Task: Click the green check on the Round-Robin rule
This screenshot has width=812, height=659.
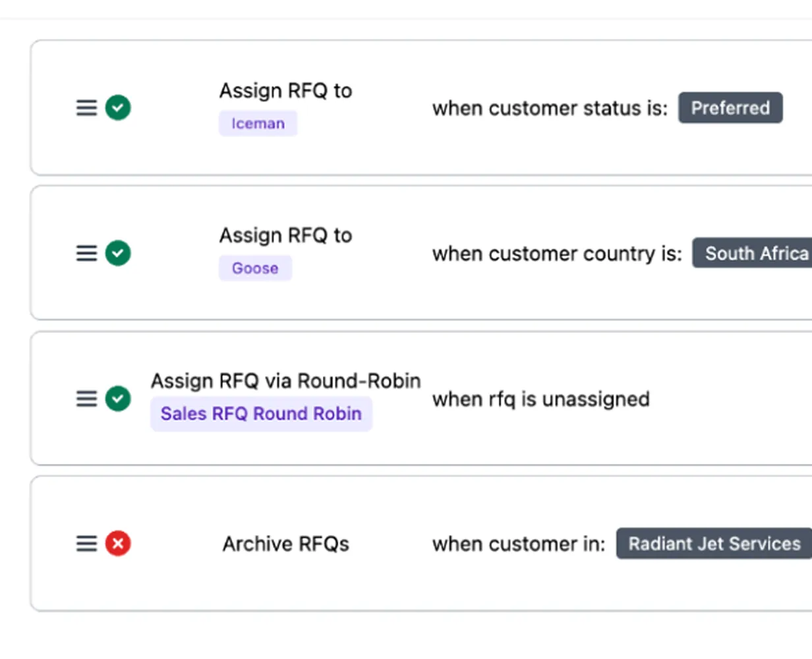Action: 119,398
